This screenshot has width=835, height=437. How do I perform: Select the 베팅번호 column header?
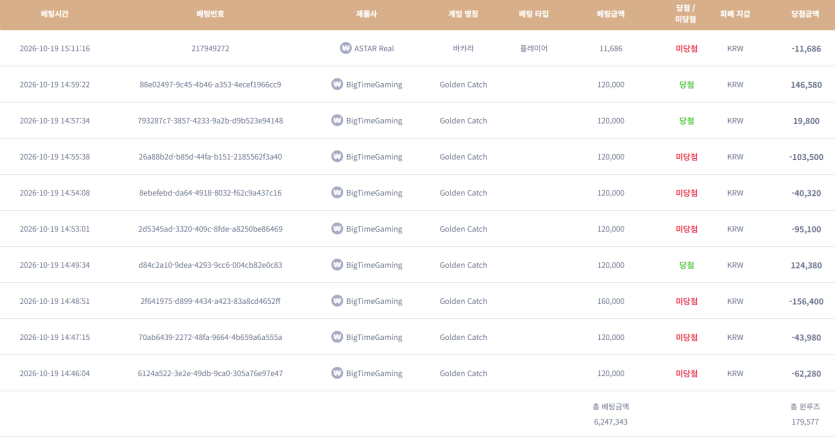tap(210, 14)
